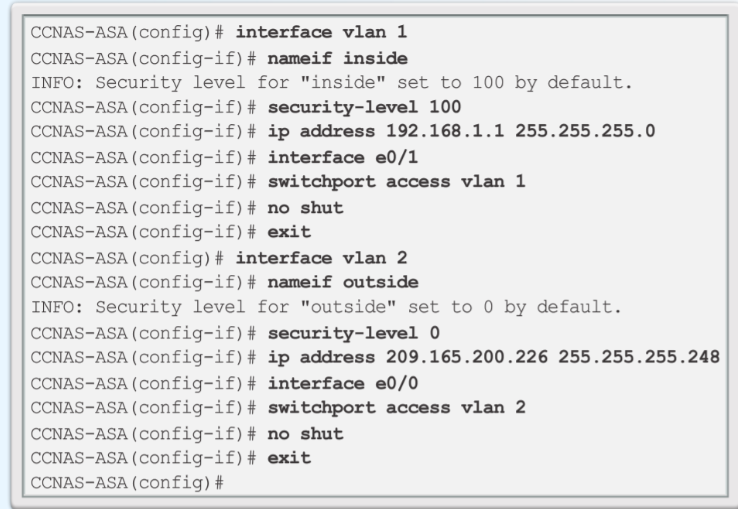Click "no shut" below switchport access vlan 1
Image resolution: width=738 pixels, height=509 pixels.
305,208
